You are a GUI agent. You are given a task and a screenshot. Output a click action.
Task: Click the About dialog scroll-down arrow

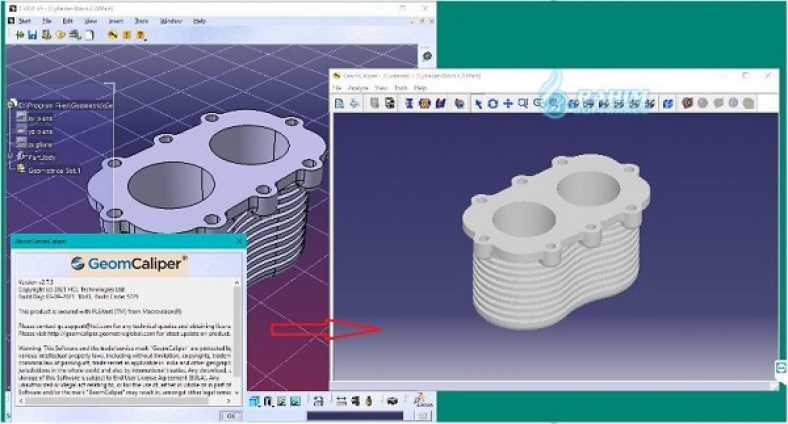pyautogui.click(x=237, y=393)
